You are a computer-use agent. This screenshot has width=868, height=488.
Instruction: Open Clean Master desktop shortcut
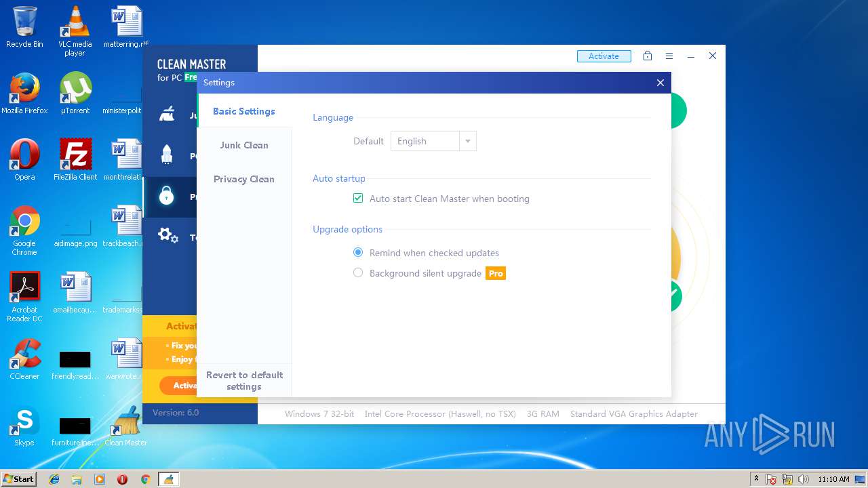pyautogui.click(x=126, y=426)
